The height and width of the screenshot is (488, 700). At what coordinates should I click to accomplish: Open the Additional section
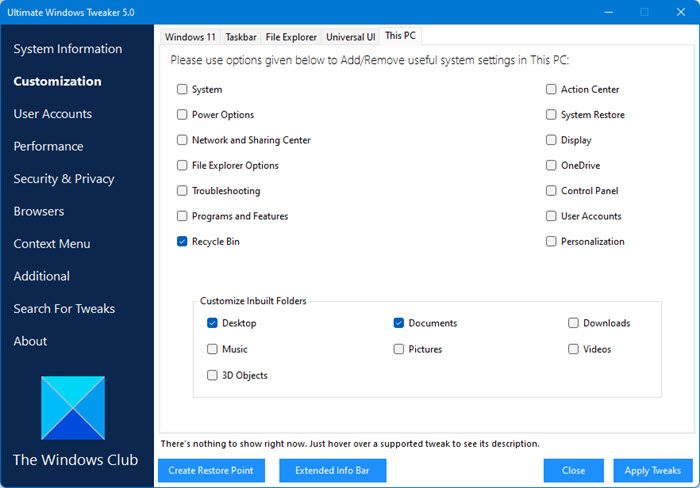click(42, 276)
